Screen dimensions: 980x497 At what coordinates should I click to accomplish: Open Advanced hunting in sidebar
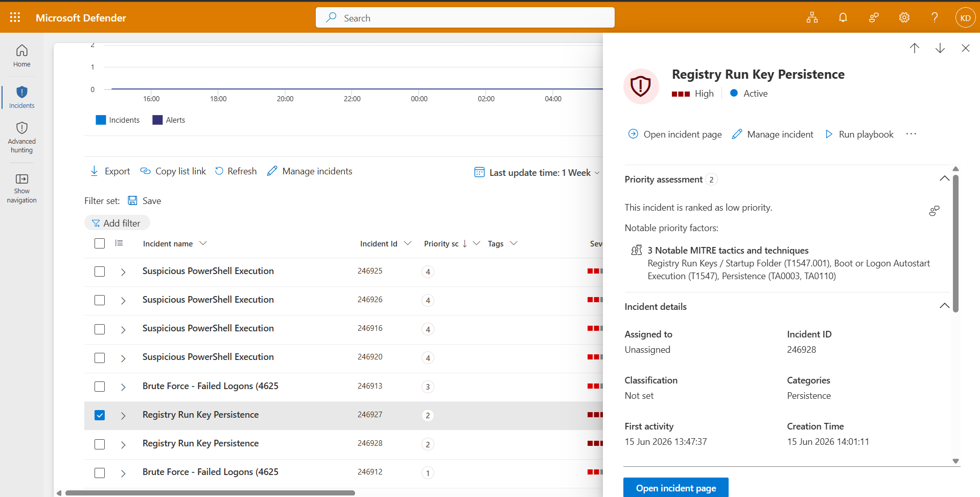click(21, 138)
